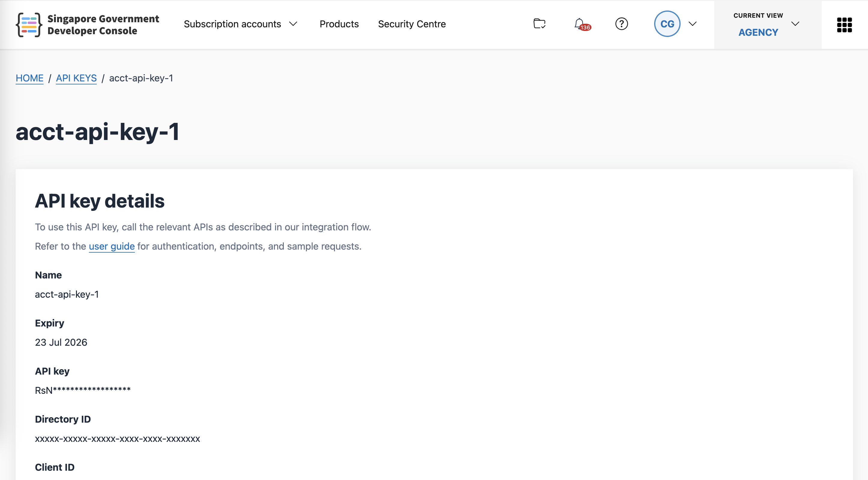Select the expiry date 23 Jul 2026
Image resolution: width=868 pixels, height=480 pixels.
coord(61,342)
